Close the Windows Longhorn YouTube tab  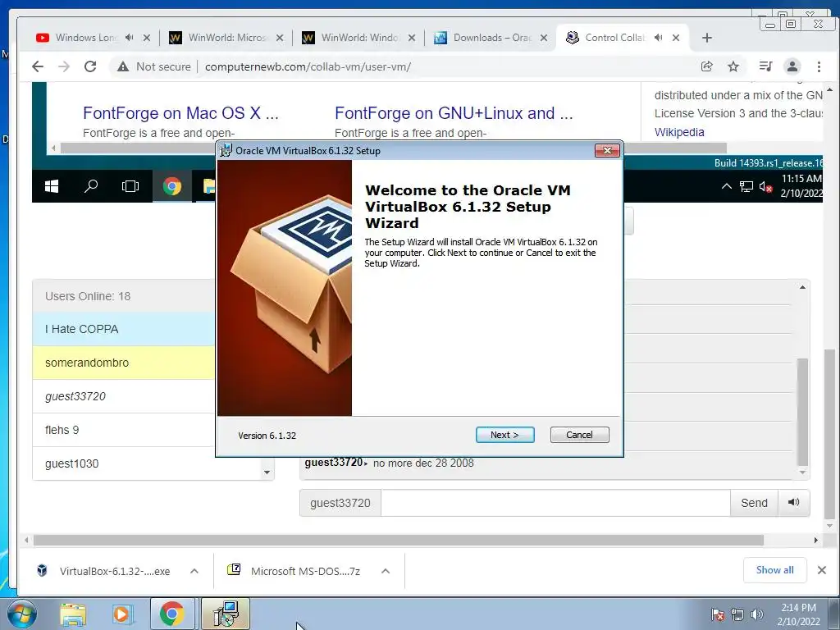147,38
